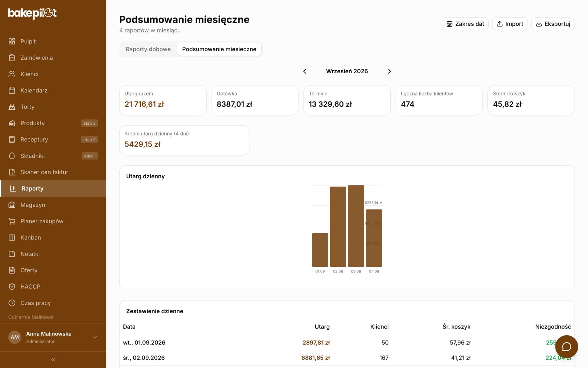Click the etap 1 badge

click(x=90, y=156)
